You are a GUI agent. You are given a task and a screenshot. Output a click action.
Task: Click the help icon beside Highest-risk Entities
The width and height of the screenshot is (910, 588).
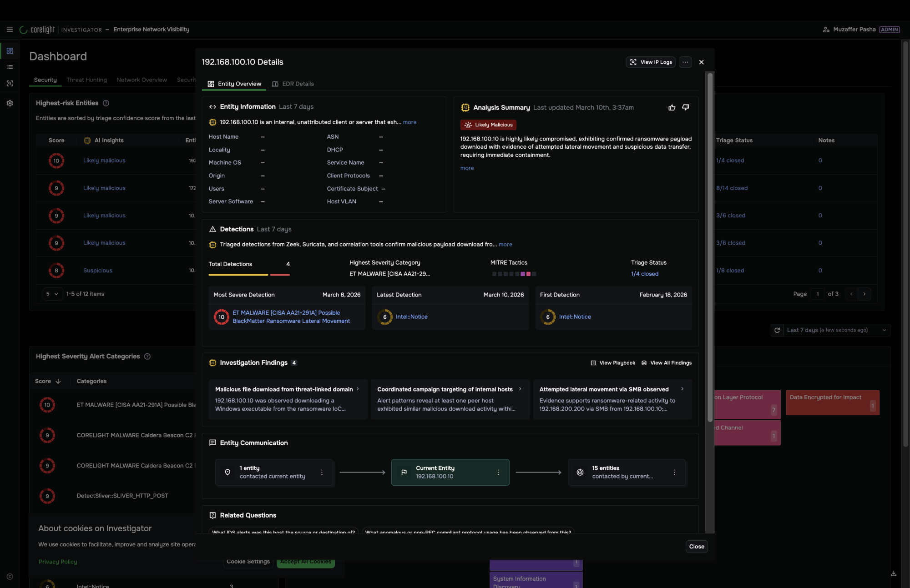coord(106,103)
